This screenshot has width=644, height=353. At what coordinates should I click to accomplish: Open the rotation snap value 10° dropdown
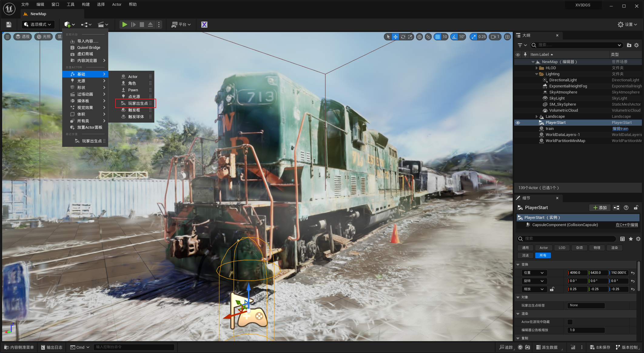pyautogui.click(x=462, y=37)
